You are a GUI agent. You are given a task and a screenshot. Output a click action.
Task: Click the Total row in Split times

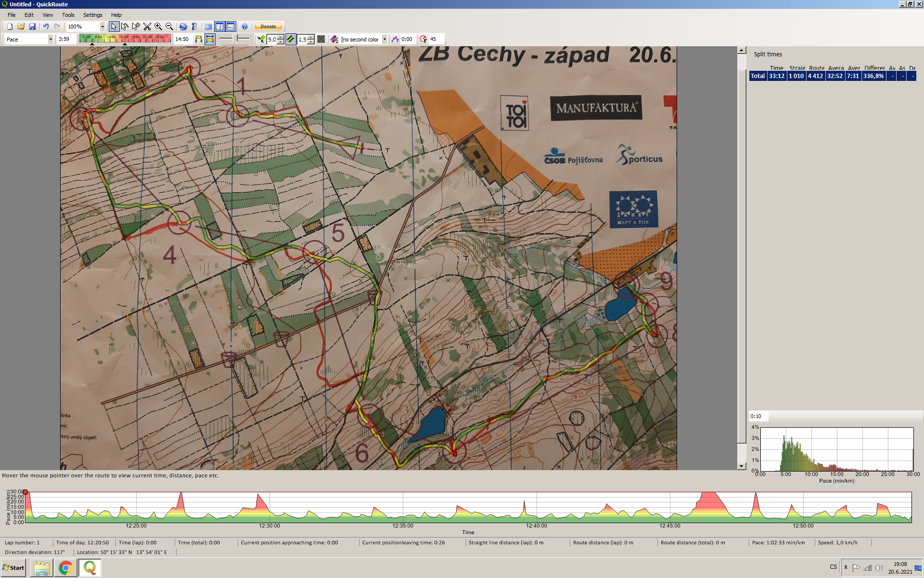tap(833, 76)
